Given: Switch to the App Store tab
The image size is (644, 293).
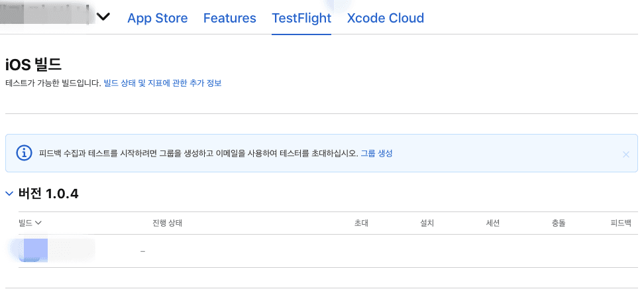Looking at the screenshot, I should 157,18.
